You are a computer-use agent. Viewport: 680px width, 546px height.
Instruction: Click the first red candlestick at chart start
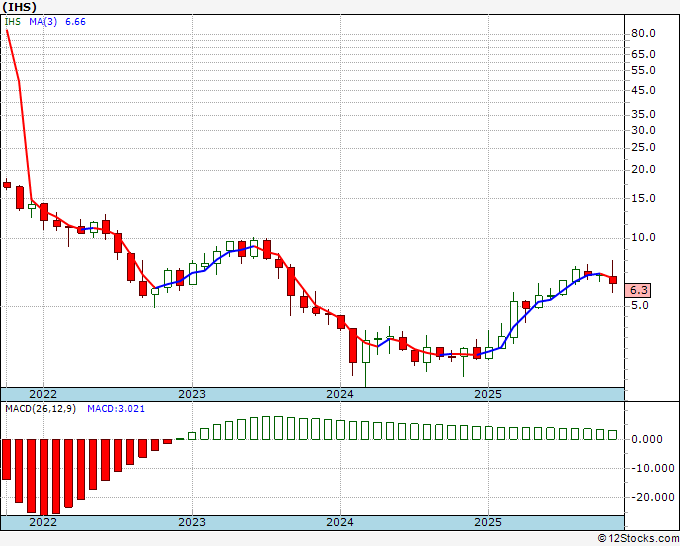click(7, 185)
